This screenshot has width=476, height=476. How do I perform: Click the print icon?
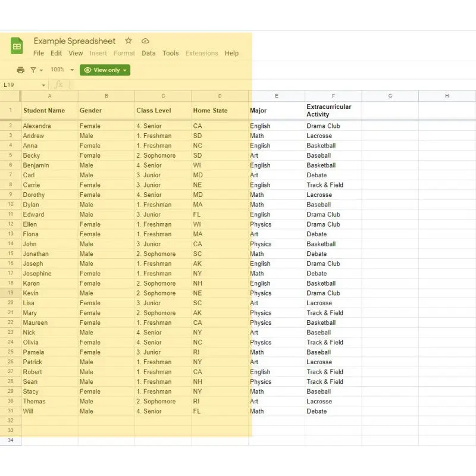(x=21, y=70)
